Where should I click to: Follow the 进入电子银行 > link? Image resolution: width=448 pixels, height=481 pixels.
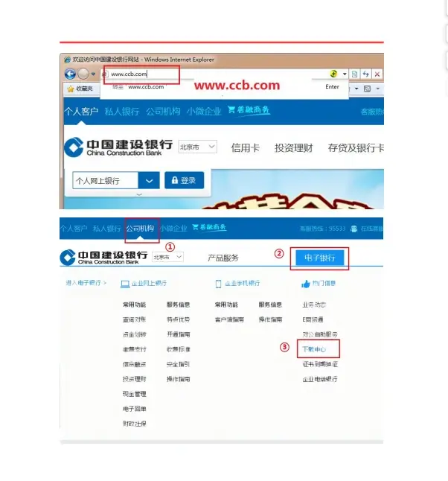(86, 283)
